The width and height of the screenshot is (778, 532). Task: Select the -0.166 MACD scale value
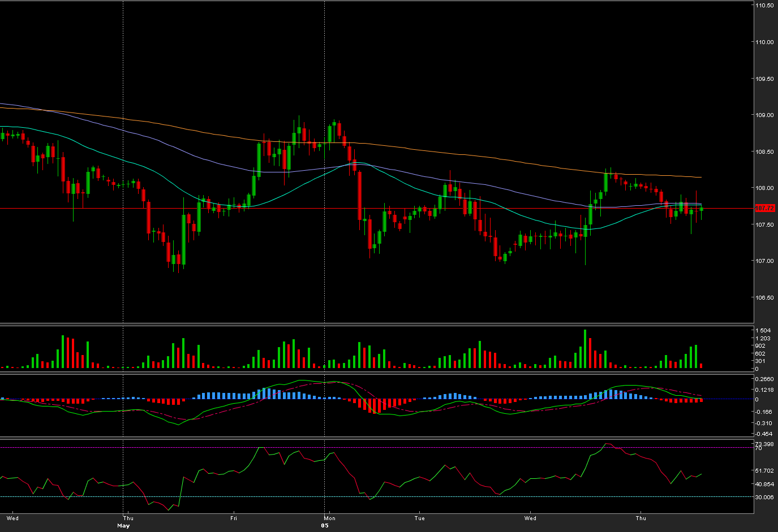pyautogui.click(x=764, y=412)
